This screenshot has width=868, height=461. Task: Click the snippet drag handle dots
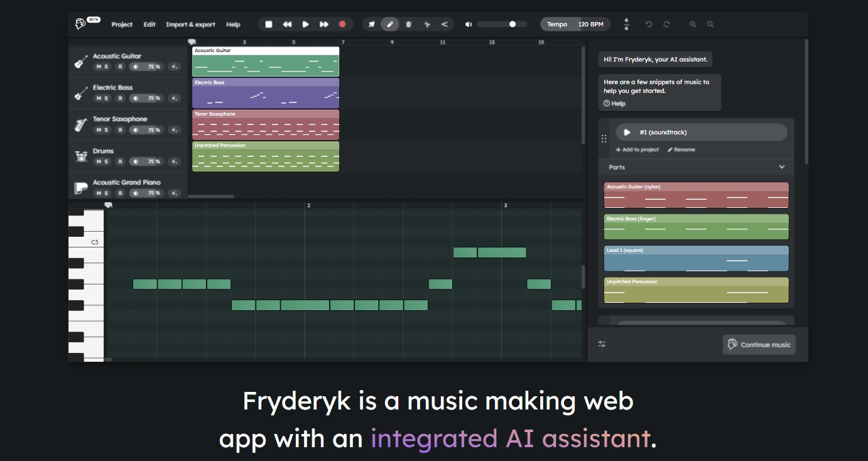pyautogui.click(x=604, y=139)
